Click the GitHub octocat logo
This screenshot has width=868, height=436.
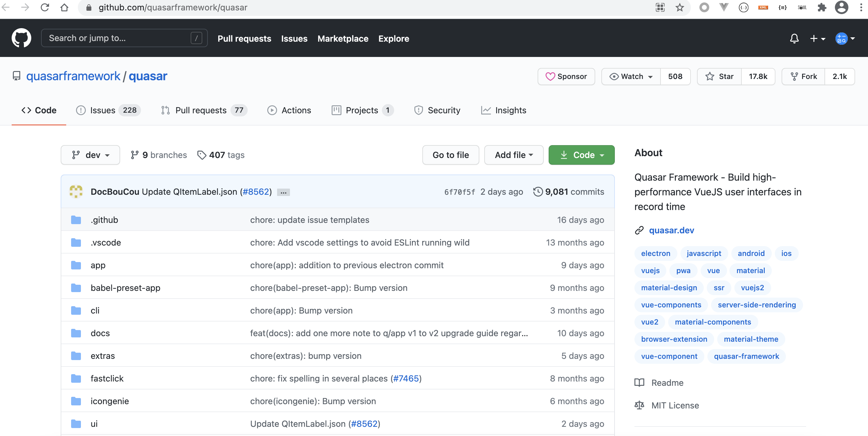tap(21, 38)
